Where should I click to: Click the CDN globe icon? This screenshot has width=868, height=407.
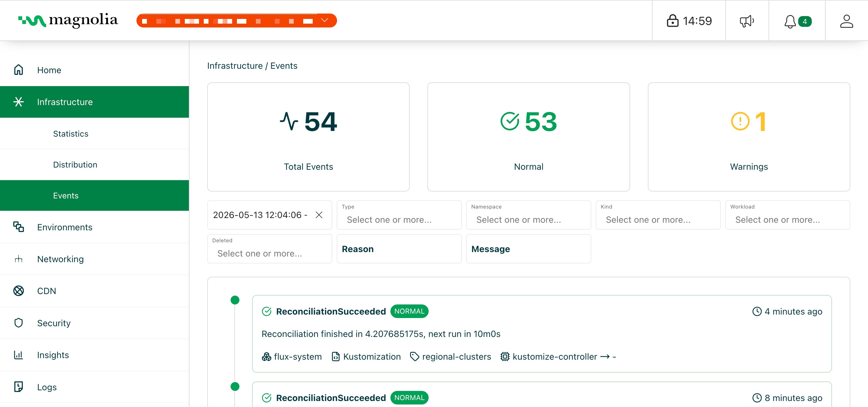click(x=19, y=291)
